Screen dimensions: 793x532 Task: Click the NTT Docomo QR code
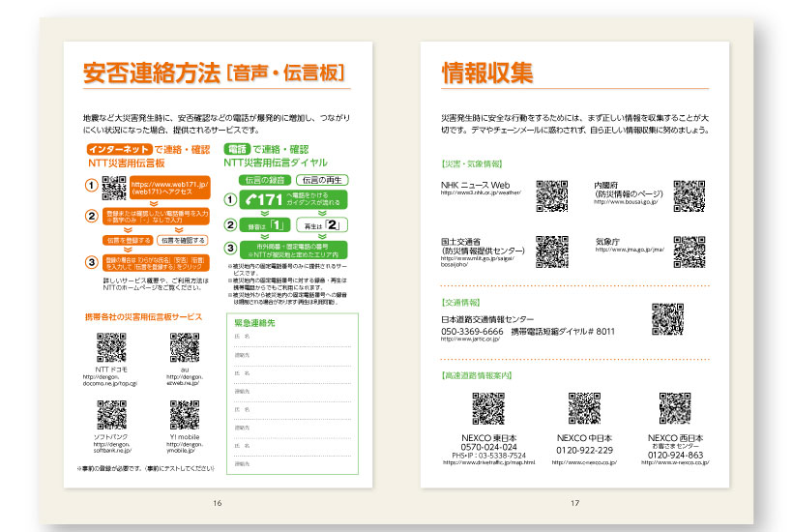pos(111,347)
